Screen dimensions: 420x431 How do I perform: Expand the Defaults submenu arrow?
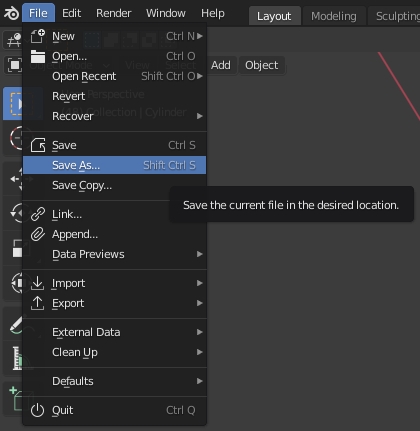pyautogui.click(x=200, y=381)
